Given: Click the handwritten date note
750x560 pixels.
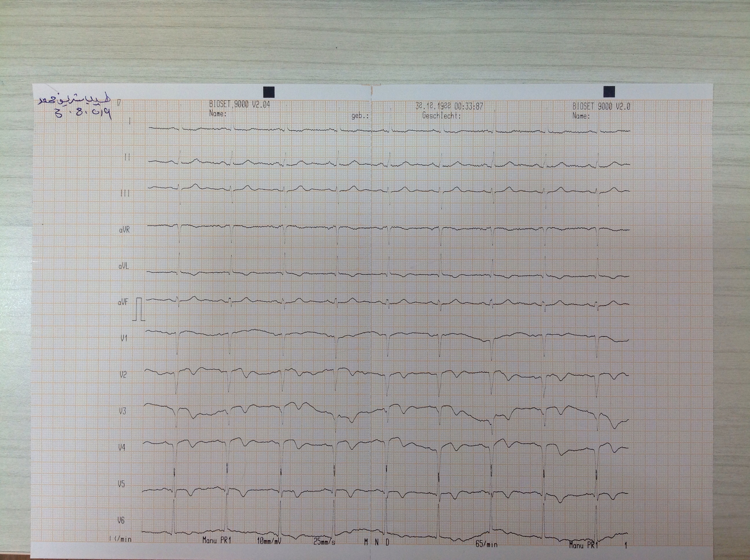Looking at the screenshot, I should click(x=83, y=114).
